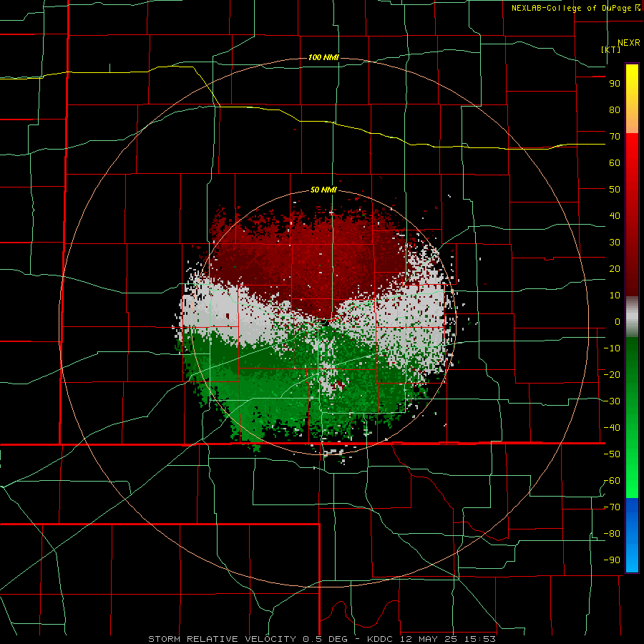Click the 40 value on velocity scale
The image size is (644, 644).
(615, 216)
